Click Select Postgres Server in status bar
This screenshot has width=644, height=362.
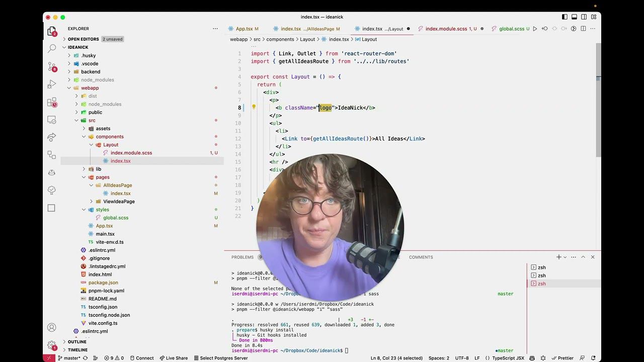pyautogui.click(x=220, y=358)
